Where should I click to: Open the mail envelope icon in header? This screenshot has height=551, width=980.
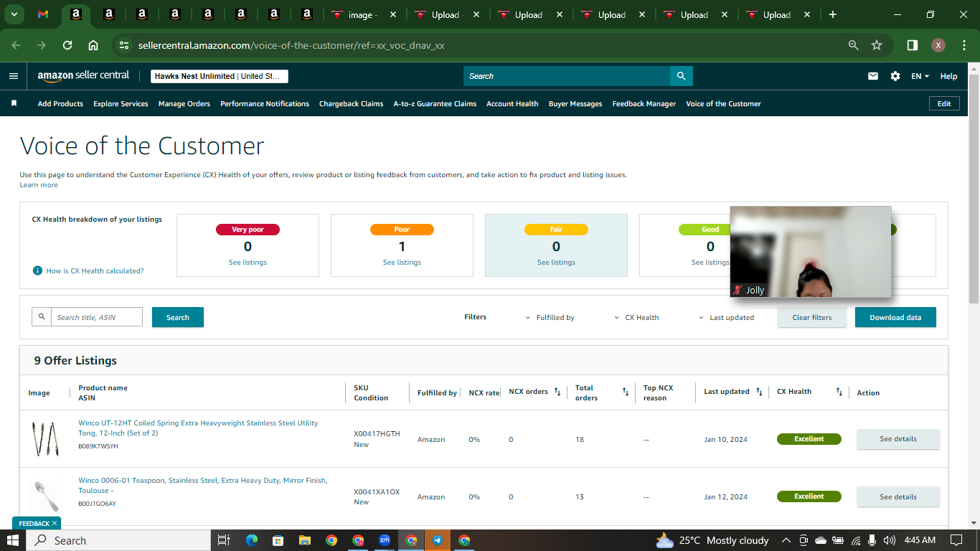[873, 76]
